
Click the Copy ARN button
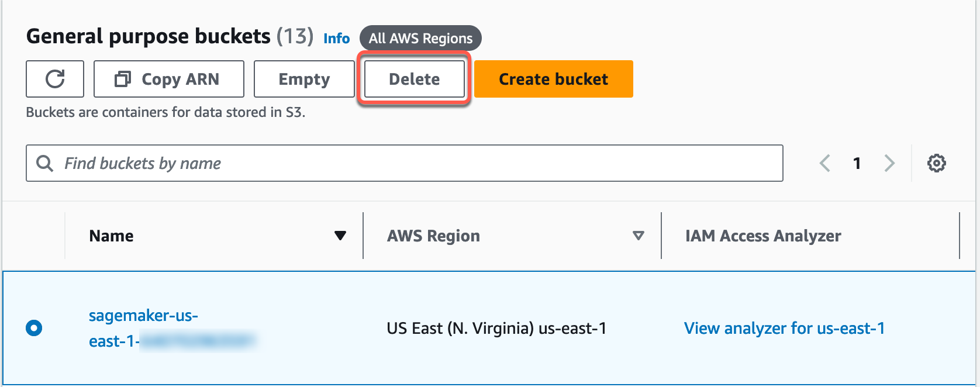pos(168,79)
